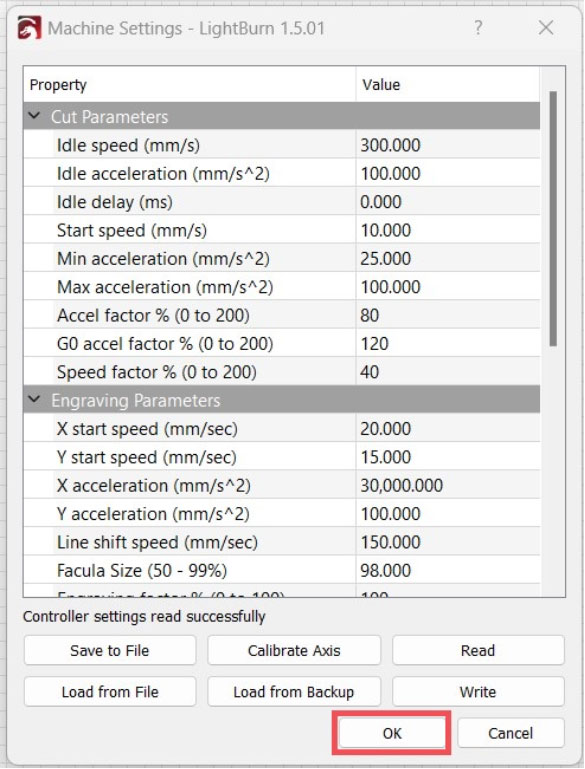
Task: Choose Load from Backup
Action: coord(294,692)
